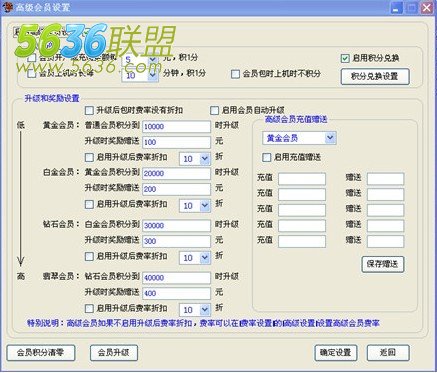Expand the 白金会员 discount 折 dropdown

point(204,206)
